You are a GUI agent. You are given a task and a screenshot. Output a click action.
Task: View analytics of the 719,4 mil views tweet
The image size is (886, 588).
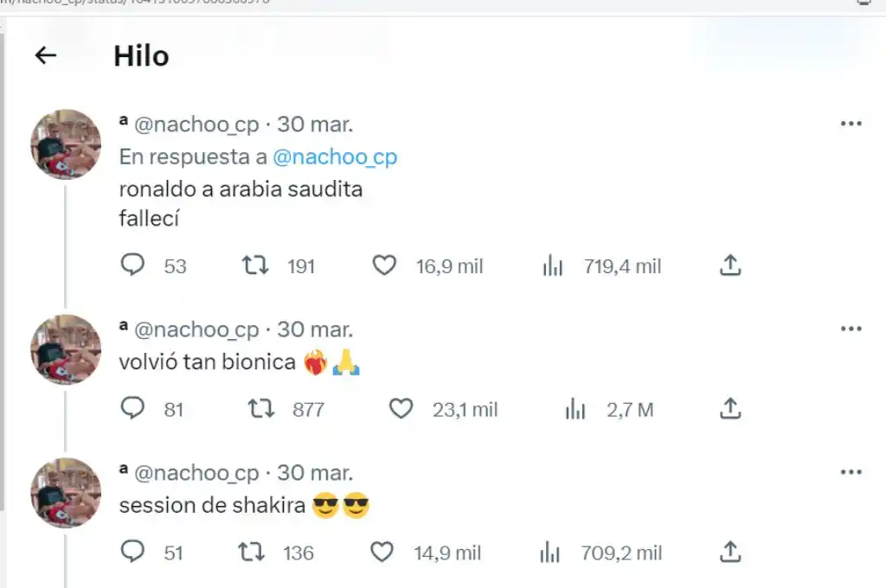tap(553, 266)
